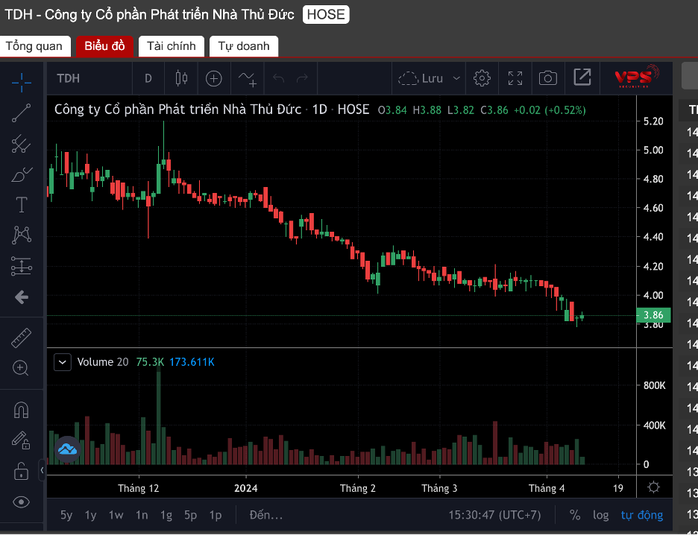This screenshot has height=535, width=698.
Task: Click the 800K volume axis label
Action: [653, 386]
